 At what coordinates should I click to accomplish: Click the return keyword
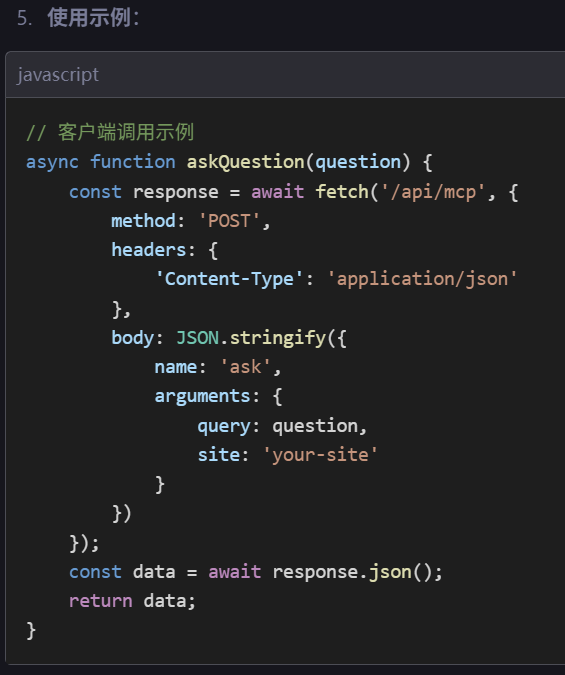100,601
